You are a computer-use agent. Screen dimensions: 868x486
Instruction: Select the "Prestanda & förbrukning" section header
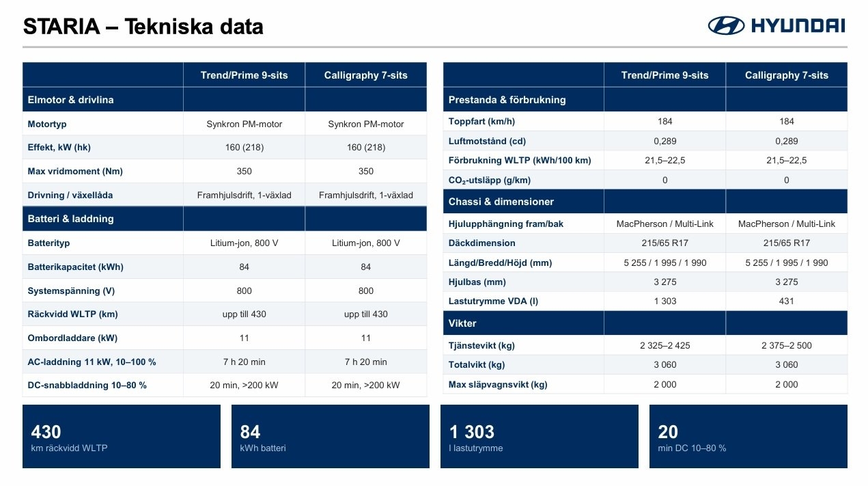tap(507, 100)
